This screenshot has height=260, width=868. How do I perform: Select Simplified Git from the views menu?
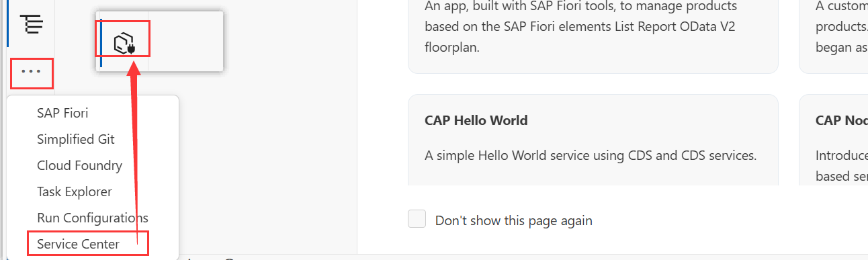tap(76, 139)
